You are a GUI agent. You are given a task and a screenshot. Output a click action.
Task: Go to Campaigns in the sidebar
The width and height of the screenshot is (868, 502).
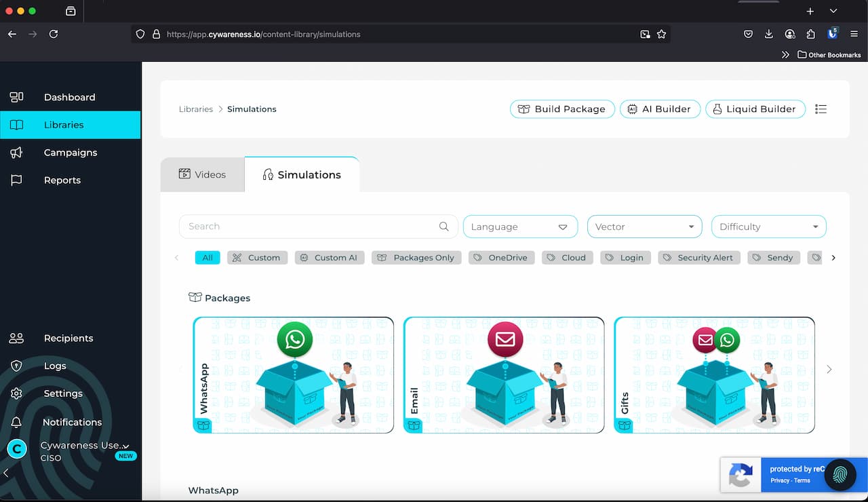71,153
